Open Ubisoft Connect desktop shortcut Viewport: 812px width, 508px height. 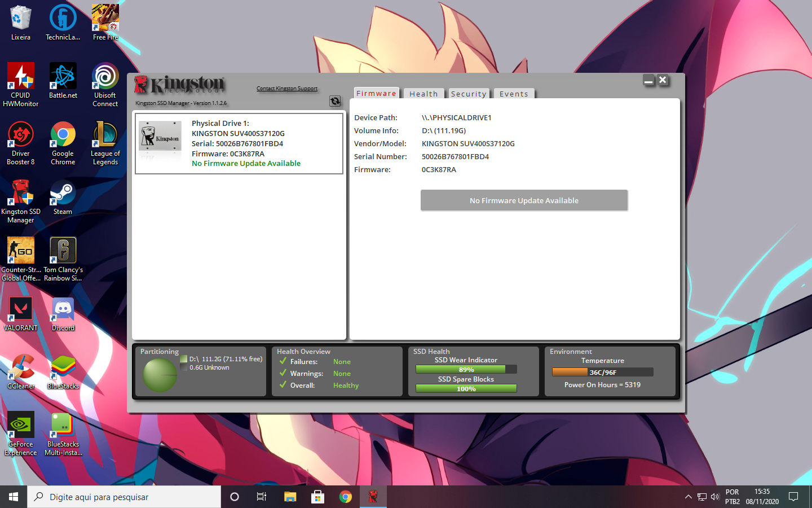click(105, 85)
